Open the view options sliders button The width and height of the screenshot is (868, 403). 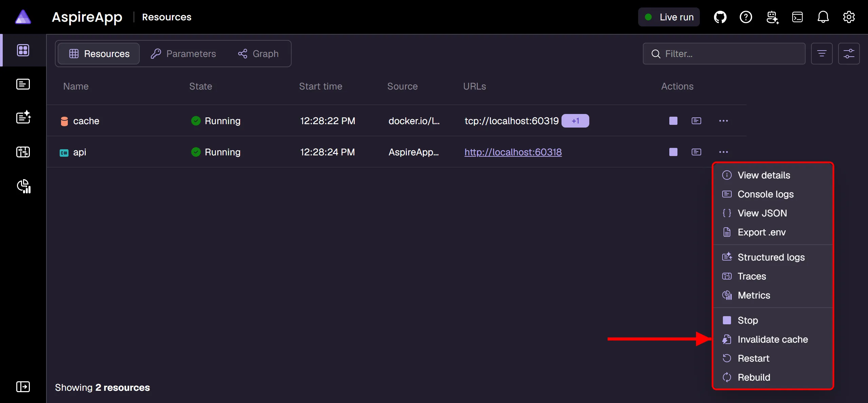tap(849, 54)
